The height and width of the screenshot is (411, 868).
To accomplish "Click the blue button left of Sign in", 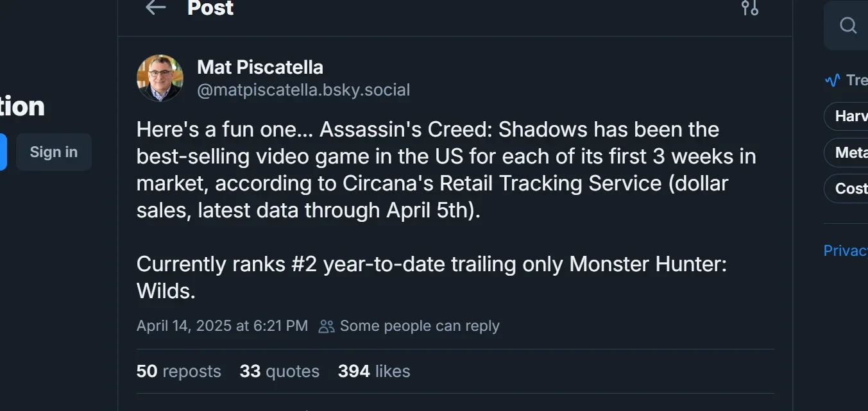I will tap(3, 152).
